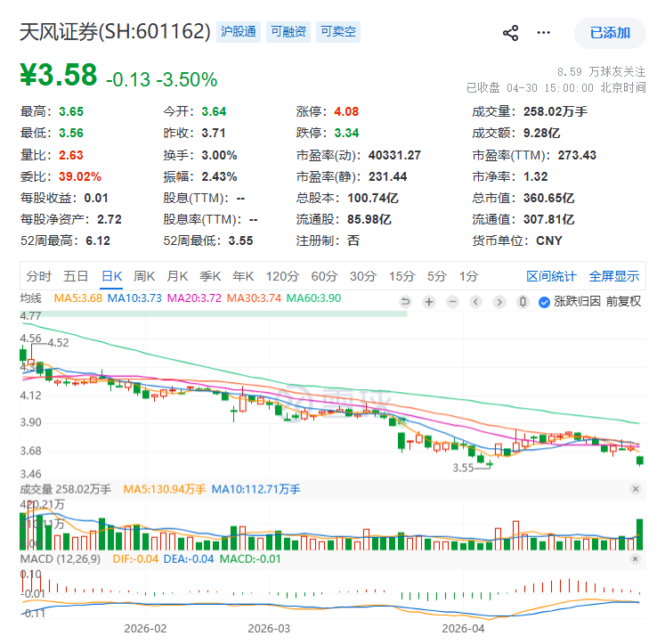This screenshot has height=644, width=665.
Task: Switch to the 60分 interval tab
Action: (x=324, y=277)
